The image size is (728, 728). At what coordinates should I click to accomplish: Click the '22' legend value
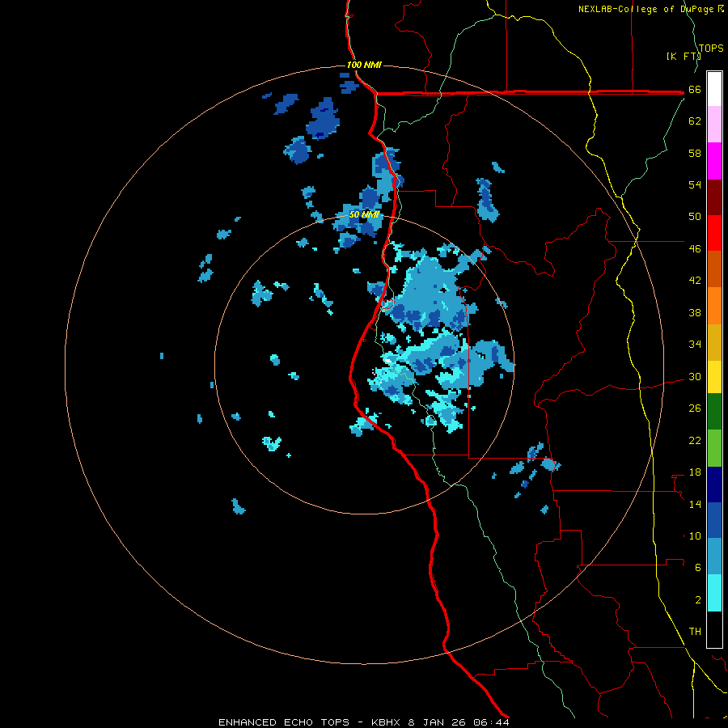point(695,441)
